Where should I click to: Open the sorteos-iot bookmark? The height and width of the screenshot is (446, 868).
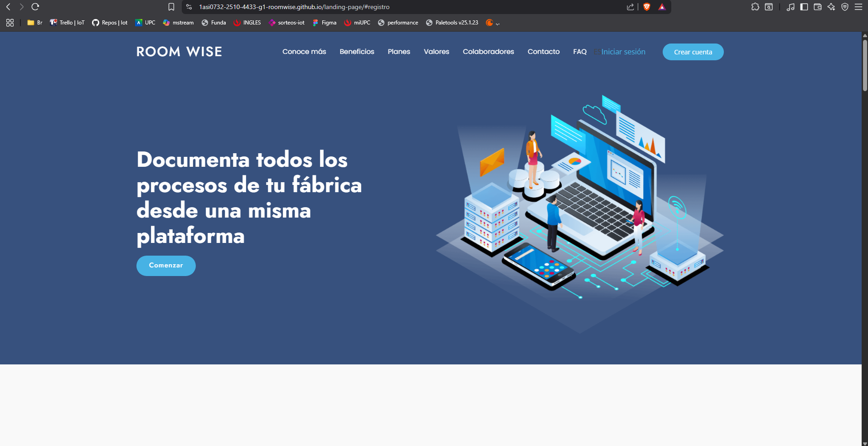[x=286, y=23]
